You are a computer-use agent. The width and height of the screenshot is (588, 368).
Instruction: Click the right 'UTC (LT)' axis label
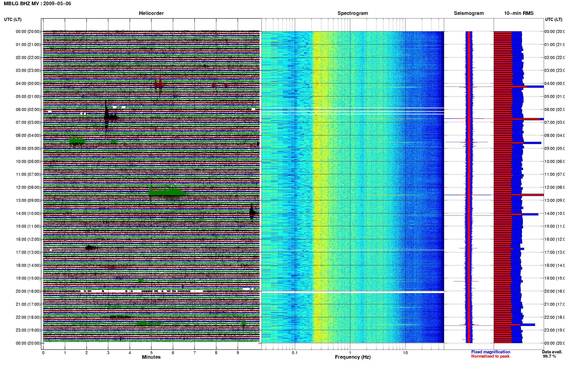click(x=553, y=19)
